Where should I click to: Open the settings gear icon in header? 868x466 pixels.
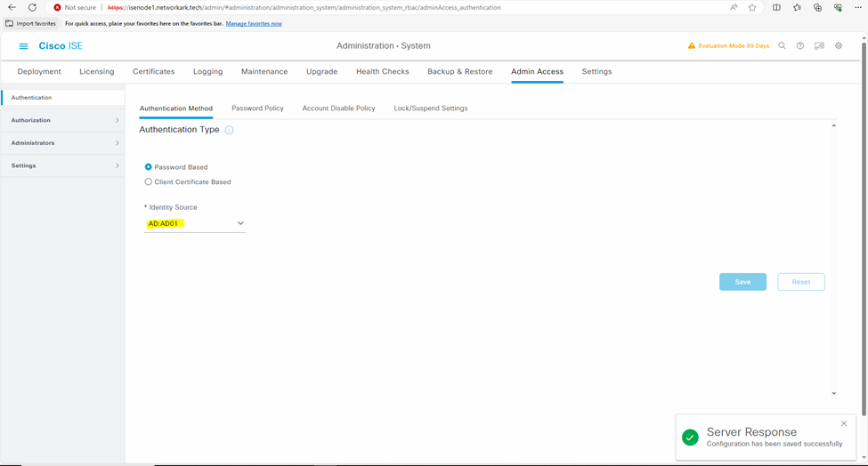point(839,46)
